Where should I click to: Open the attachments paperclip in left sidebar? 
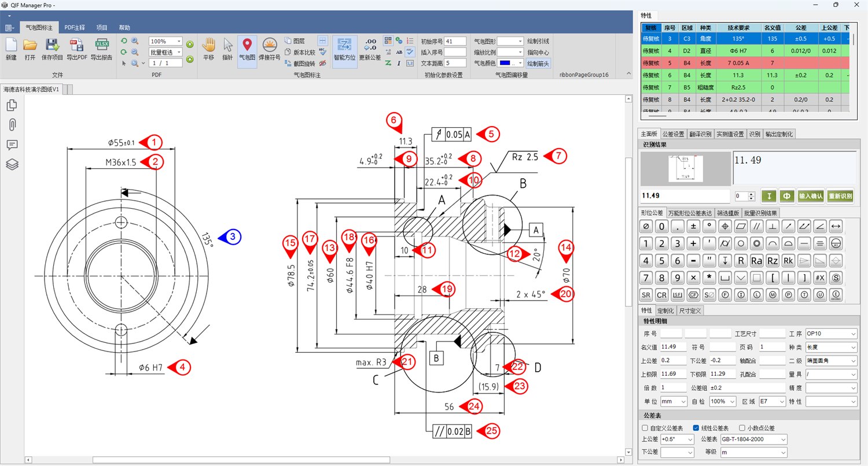pyautogui.click(x=12, y=125)
